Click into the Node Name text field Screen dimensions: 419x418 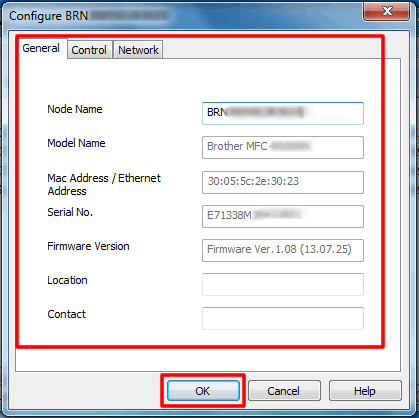(283, 113)
